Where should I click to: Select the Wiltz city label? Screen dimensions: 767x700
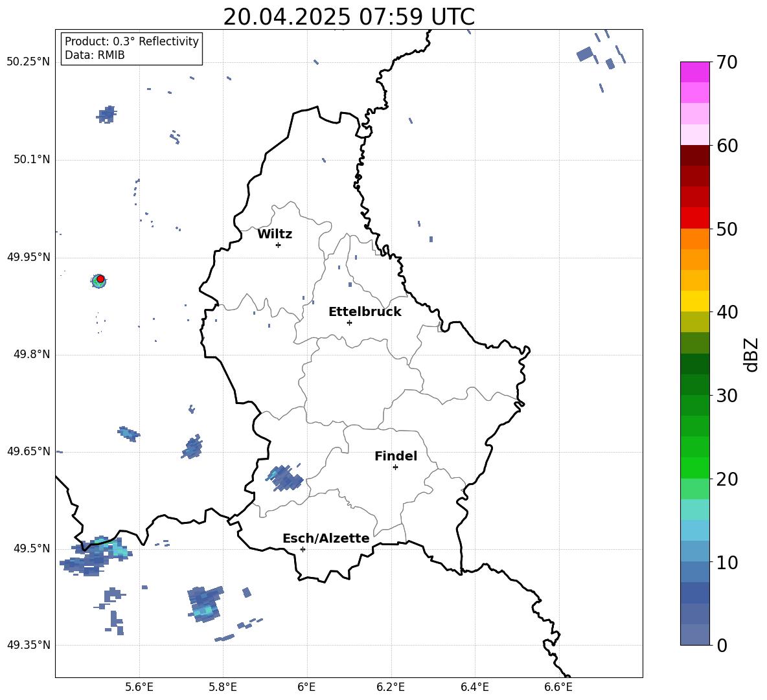pos(275,234)
